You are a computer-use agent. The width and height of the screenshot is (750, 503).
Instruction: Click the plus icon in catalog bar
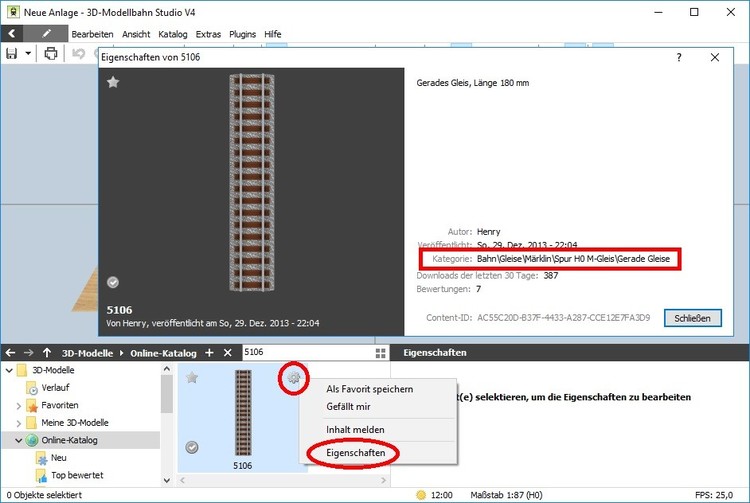click(209, 353)
